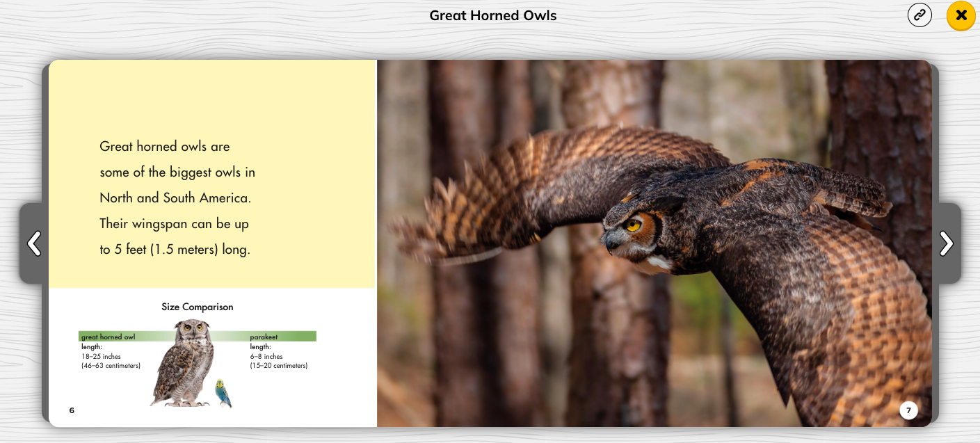980x443 pixels.
Task: Click the '(46–63 centimeters)' measurement
Action: [x=111, y=366]
